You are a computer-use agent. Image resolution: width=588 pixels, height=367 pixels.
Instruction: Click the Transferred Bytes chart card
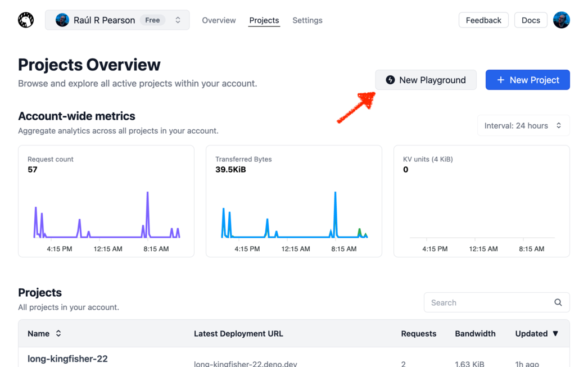[x=293, y=201]
